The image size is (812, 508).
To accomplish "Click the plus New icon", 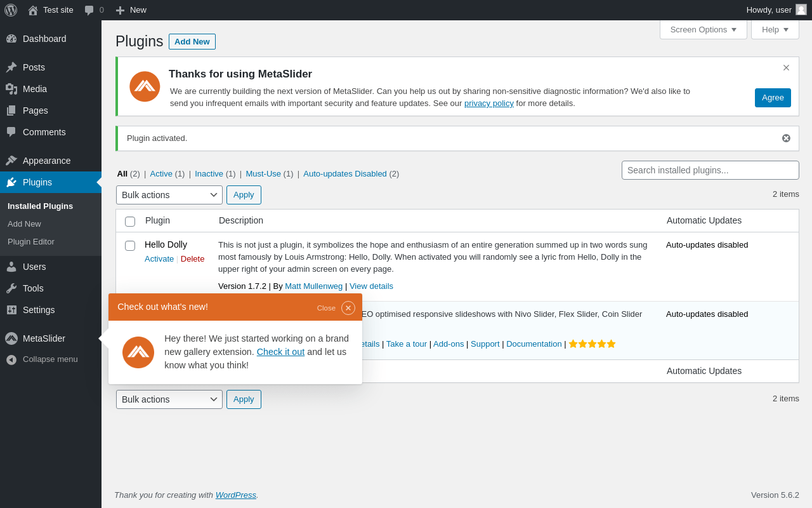I will coord(120,10).
